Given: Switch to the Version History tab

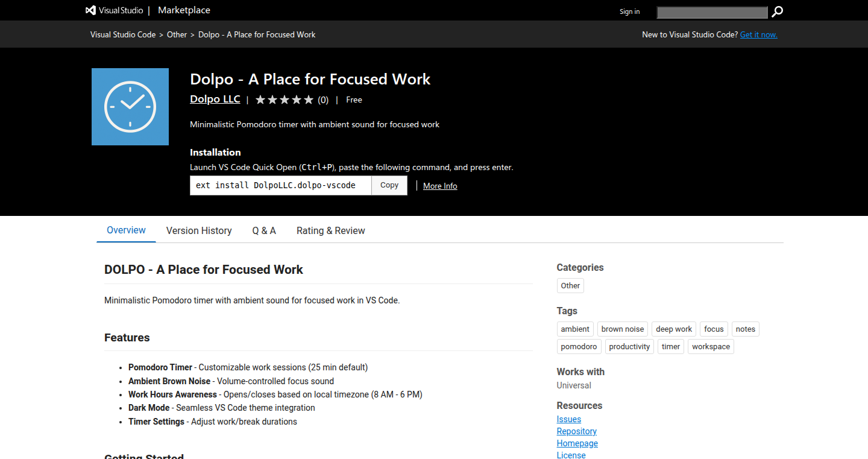Looking at the screenshot, I should pos(199,230).
